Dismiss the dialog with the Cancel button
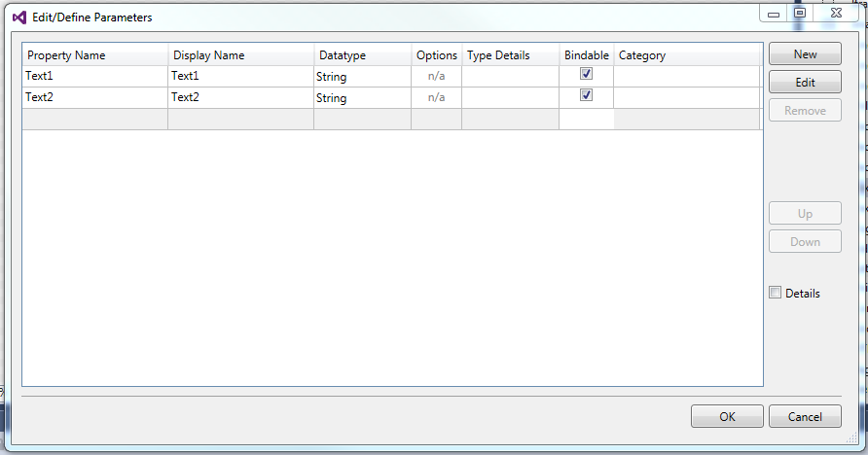This screenshot has width=868, height=455. [x=805, y=416]
